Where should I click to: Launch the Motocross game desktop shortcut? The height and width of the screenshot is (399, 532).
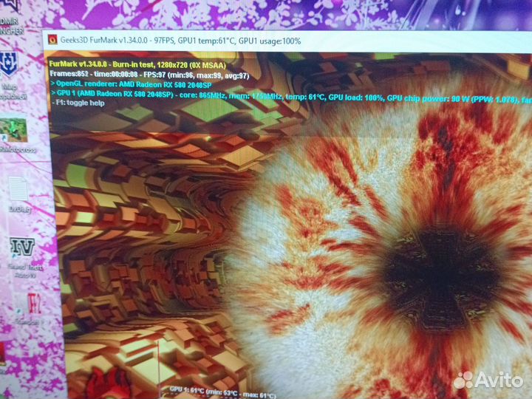click(x=15, y=130)
